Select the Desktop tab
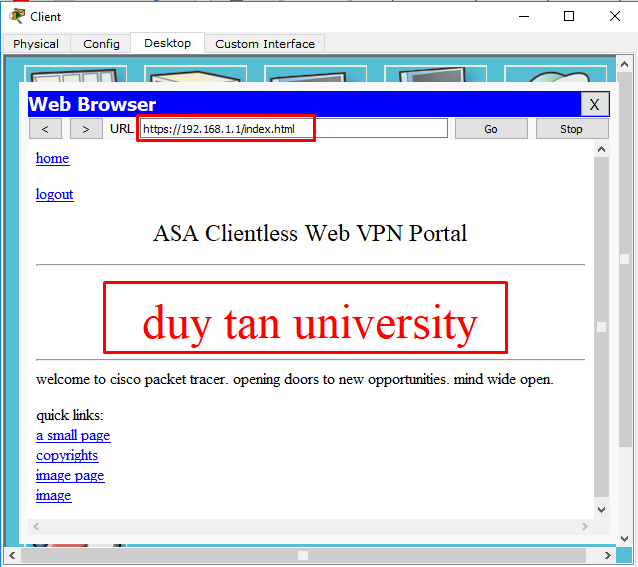Viewport: 638px width, 567px height. [167, 43]
